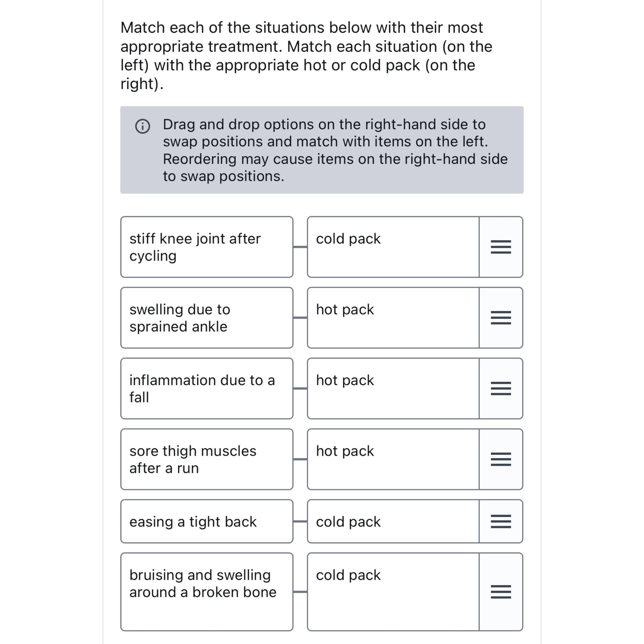Click the drag and drop instructions banner
Screen dimensions: 644x644
(x=322, y=150)
